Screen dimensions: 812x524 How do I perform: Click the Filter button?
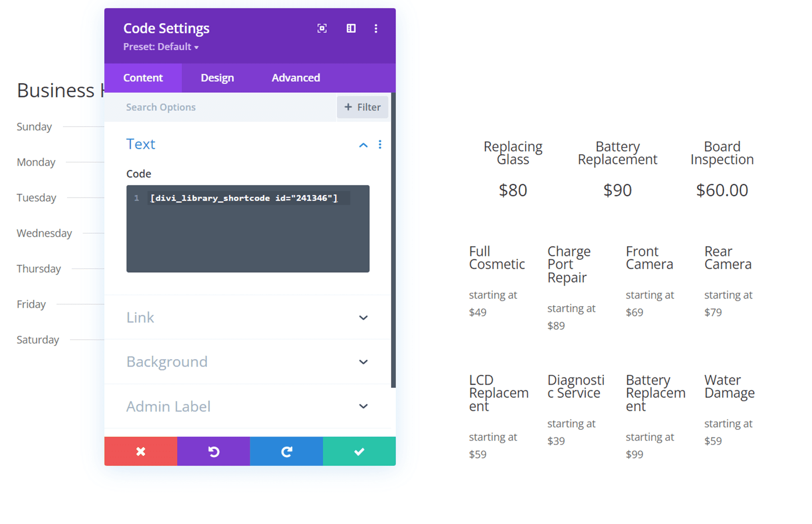tap(362, 107)
